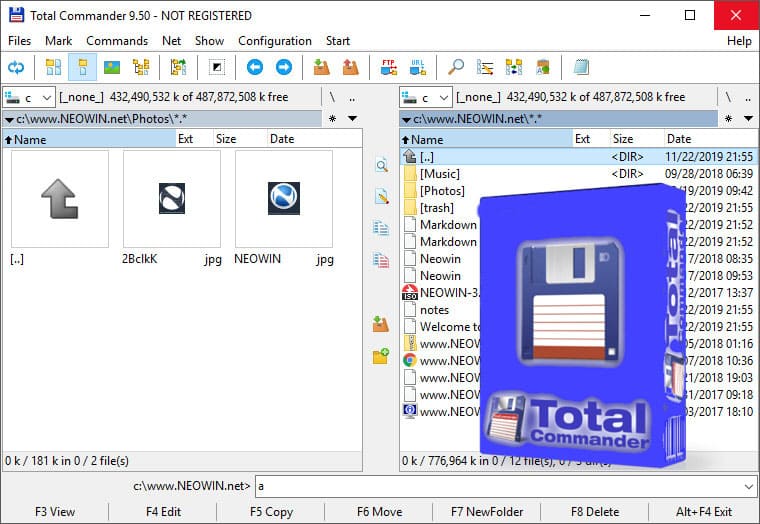Click the copy files icon in middle bar
Screen dimensions: 760x524
click(381, 228)
